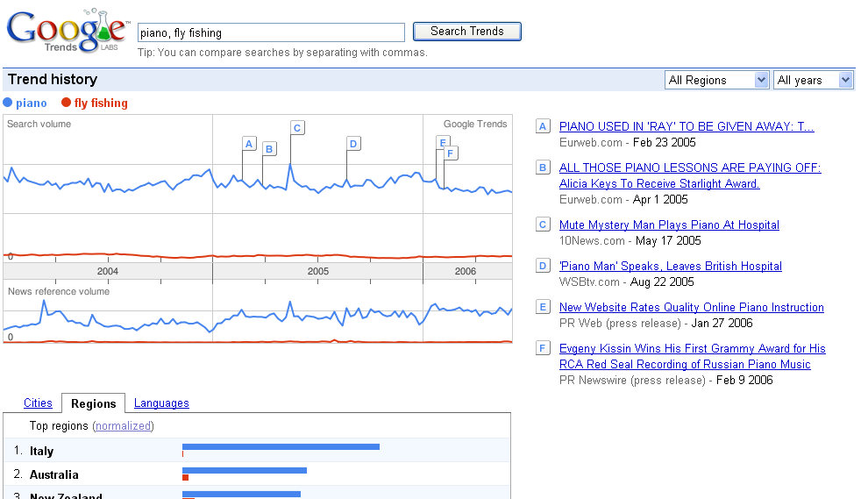Click the red fly fishing legend dot
This screenshot has height=499, width=868.
coord(66,103)
